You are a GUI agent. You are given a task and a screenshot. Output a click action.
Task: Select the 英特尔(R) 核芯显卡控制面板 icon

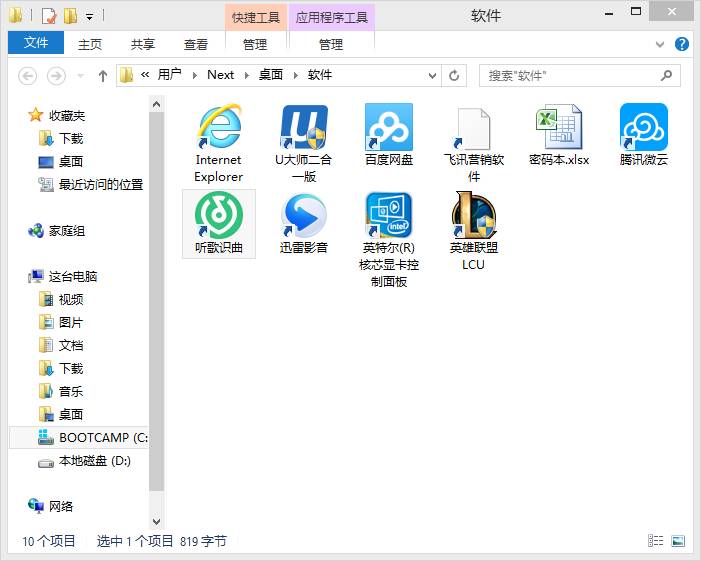tap(389, 240)
